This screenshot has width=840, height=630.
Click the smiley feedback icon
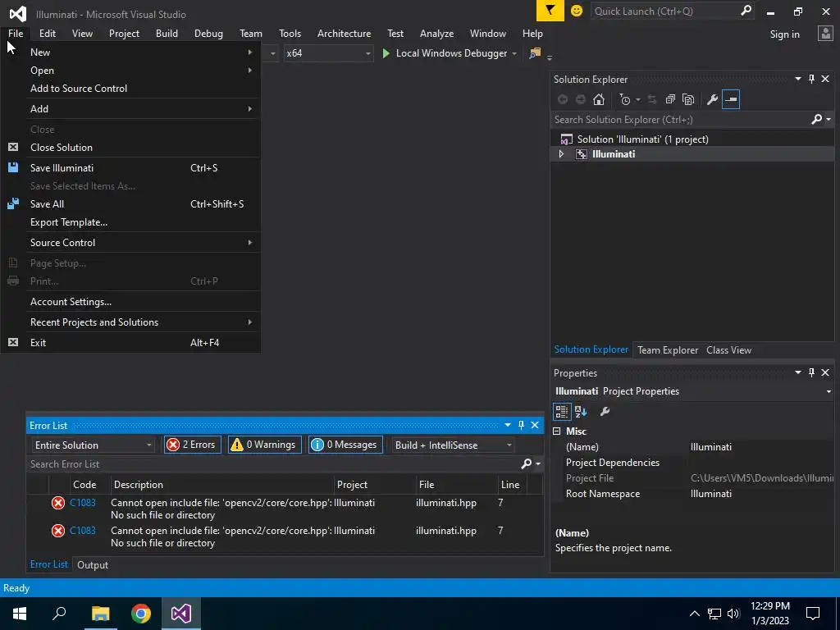pos(577,11)
